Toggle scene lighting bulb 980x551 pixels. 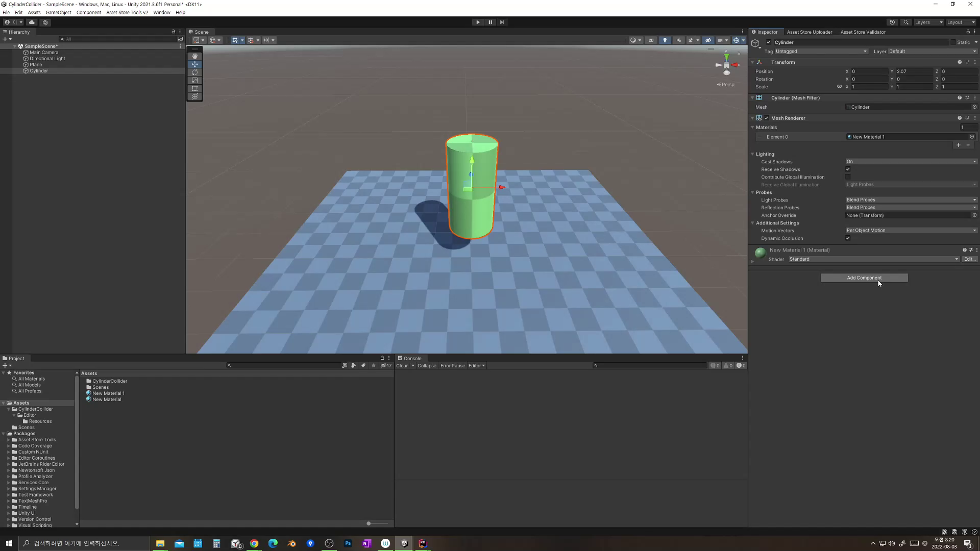[665, 40]
